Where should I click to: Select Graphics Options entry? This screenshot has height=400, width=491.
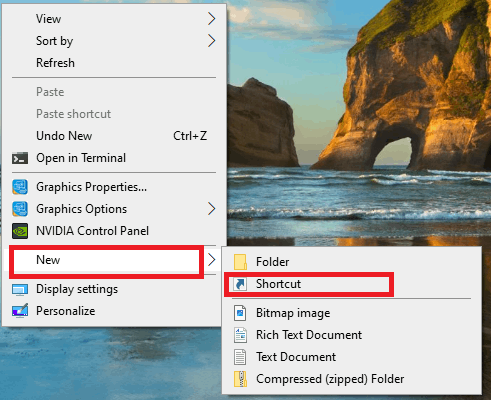[114, 209]
